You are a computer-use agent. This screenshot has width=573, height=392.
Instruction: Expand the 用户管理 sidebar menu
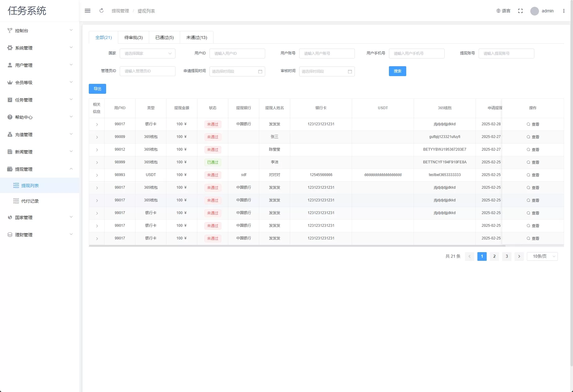40,65
